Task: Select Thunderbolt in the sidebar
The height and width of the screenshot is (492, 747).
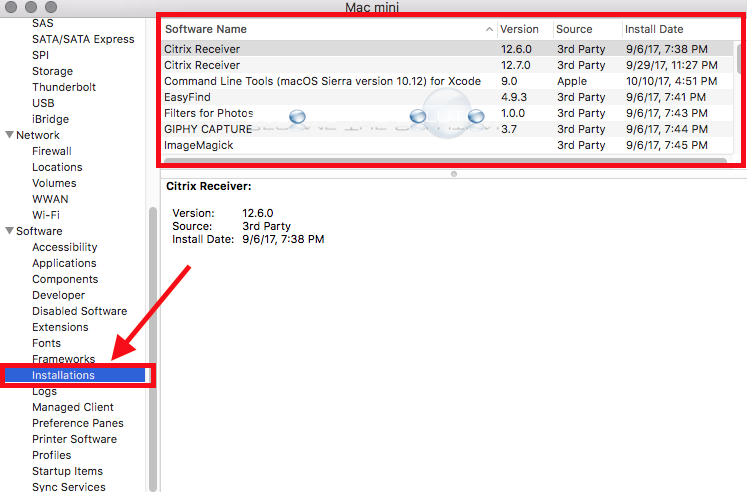Action: (x=64, y=87)
